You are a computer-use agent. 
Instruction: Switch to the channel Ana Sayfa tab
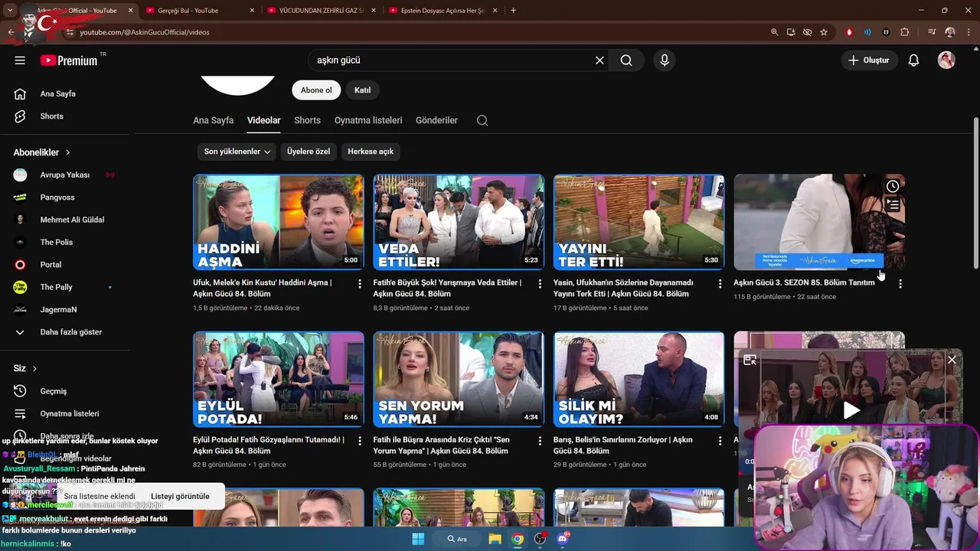(213, 120)
